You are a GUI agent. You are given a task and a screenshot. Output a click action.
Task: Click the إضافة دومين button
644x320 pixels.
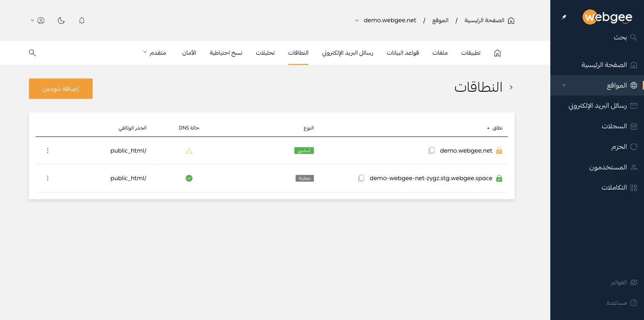(61, 88)
